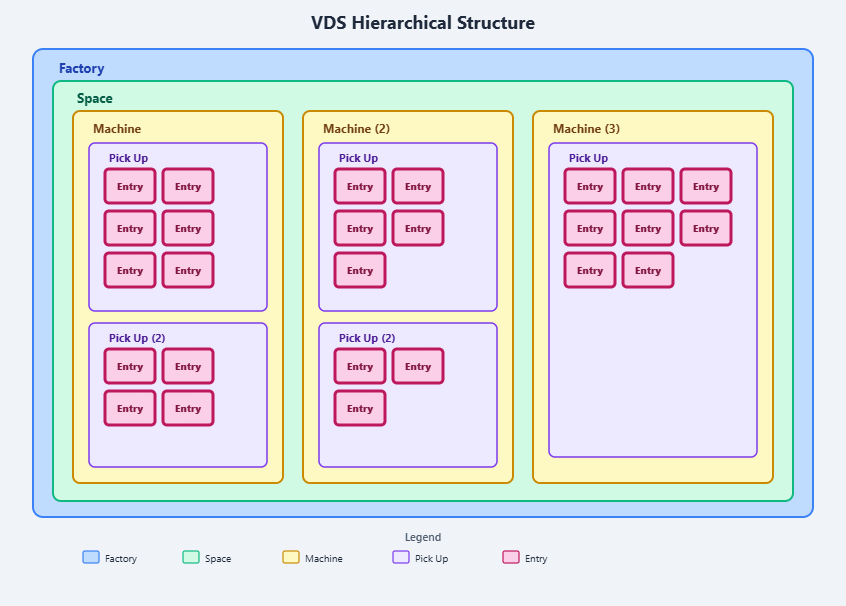Click the pink Entry legend swatch
The image size is (846, 606).
click(511, 557)
